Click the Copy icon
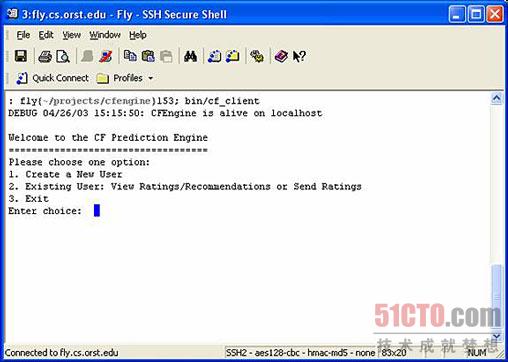Viewport: 508px width, 362px height. (x=130, y=56)
